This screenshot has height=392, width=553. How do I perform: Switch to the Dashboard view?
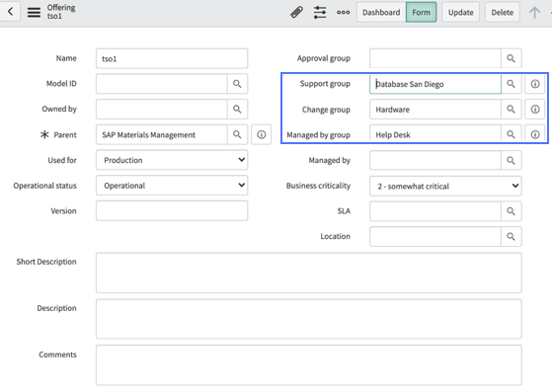381,12
